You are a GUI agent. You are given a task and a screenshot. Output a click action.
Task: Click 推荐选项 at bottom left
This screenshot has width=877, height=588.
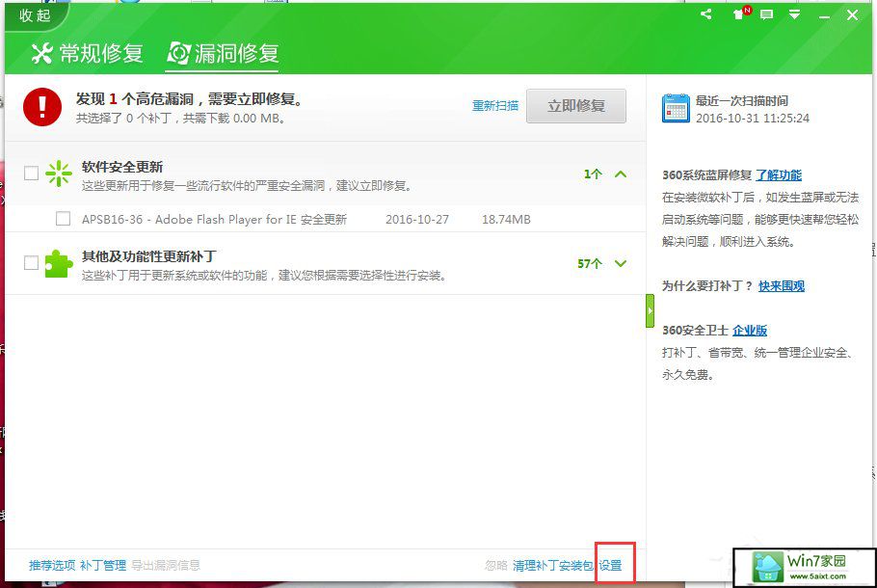point(52,566)
